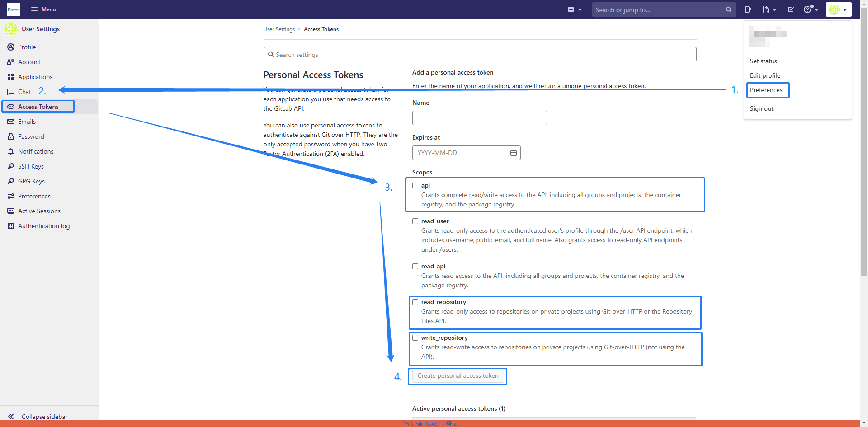The width and height of the screenshot is (868, 427).
Task: Expand the help question mark dropdown
Action: click(x=811, y=9)
